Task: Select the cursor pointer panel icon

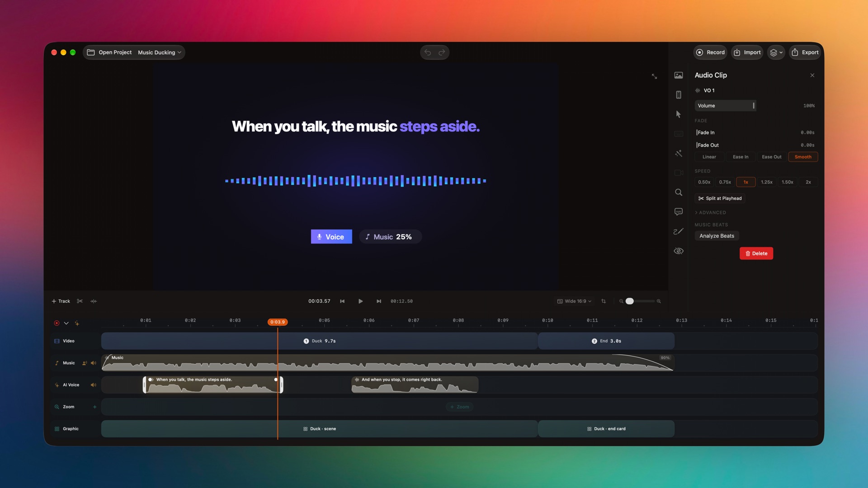Action: pyautogui.click(x=679, y=114)
